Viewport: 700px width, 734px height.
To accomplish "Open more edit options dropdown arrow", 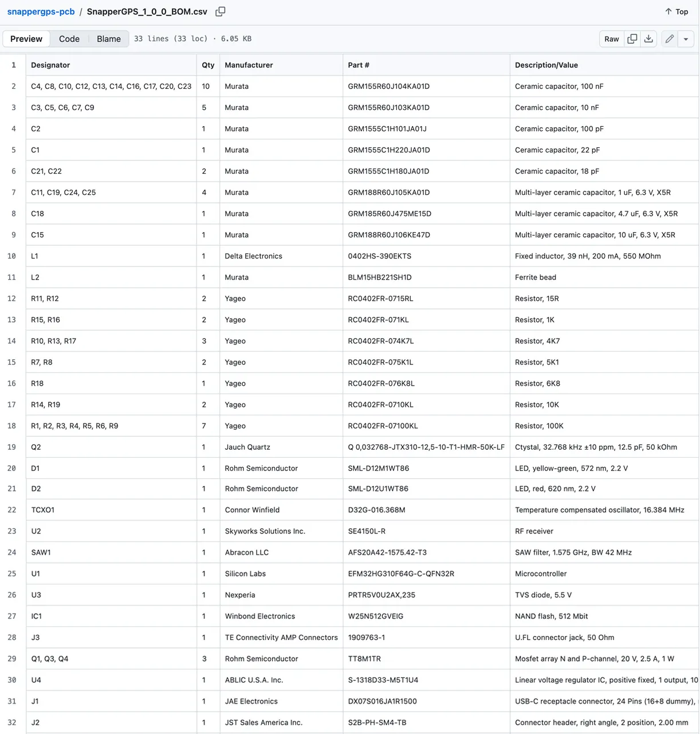I will (686, 39).
